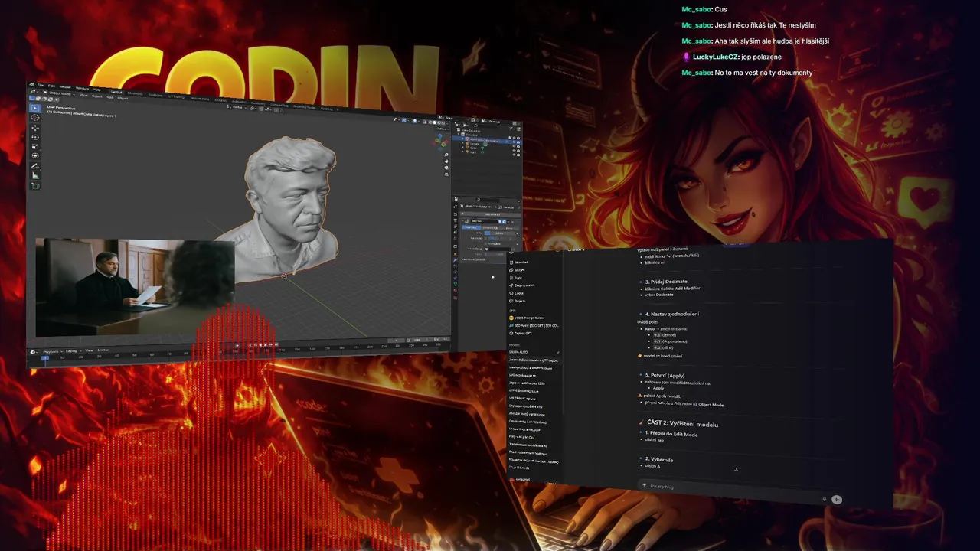Viewport: 980px width, 551px height.
Task: Select the Add Cube tool in Blender
Action: click(x=35, y=185)
